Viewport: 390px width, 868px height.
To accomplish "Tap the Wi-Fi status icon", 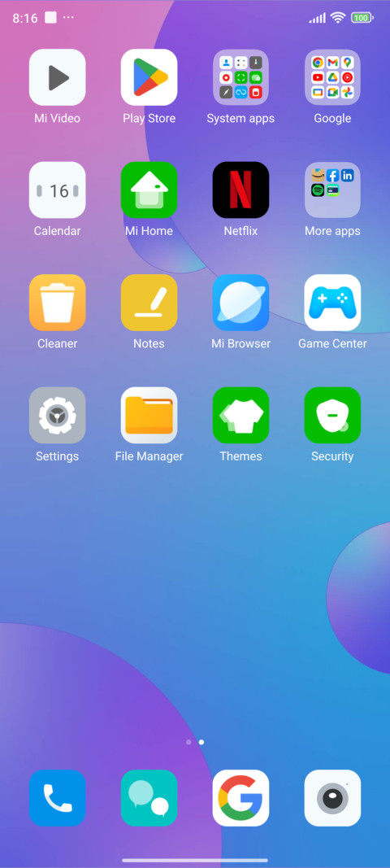I will 337,18.
